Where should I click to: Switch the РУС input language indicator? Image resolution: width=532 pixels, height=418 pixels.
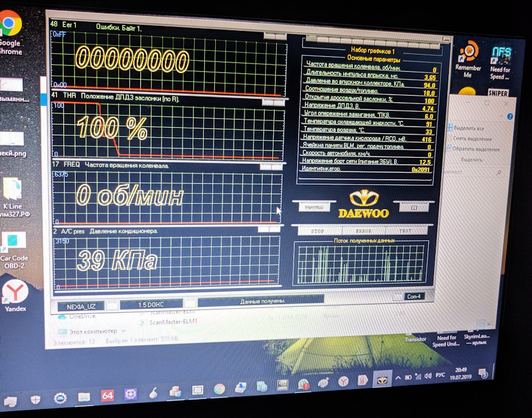coord(440,375)
